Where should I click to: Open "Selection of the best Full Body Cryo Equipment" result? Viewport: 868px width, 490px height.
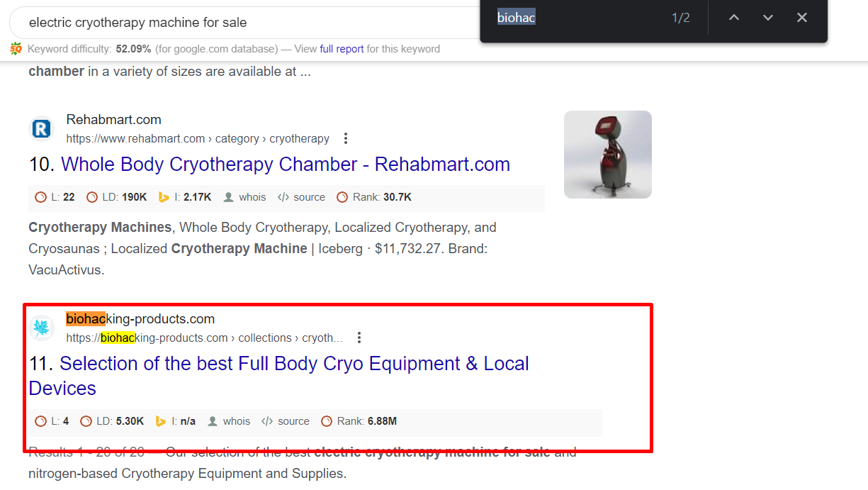point(279,376)
